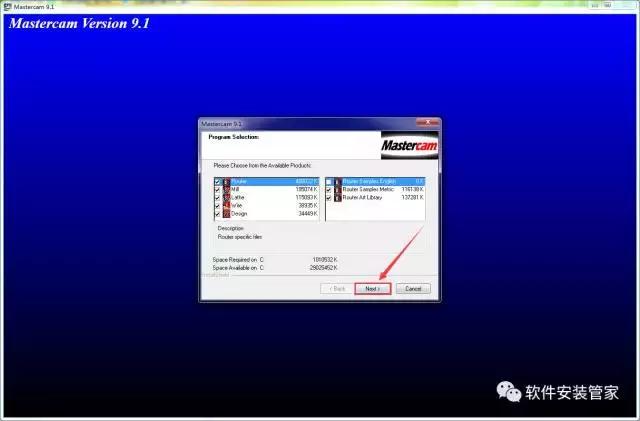Uncheck the Mill product checkbox

(x=218, y=190)
